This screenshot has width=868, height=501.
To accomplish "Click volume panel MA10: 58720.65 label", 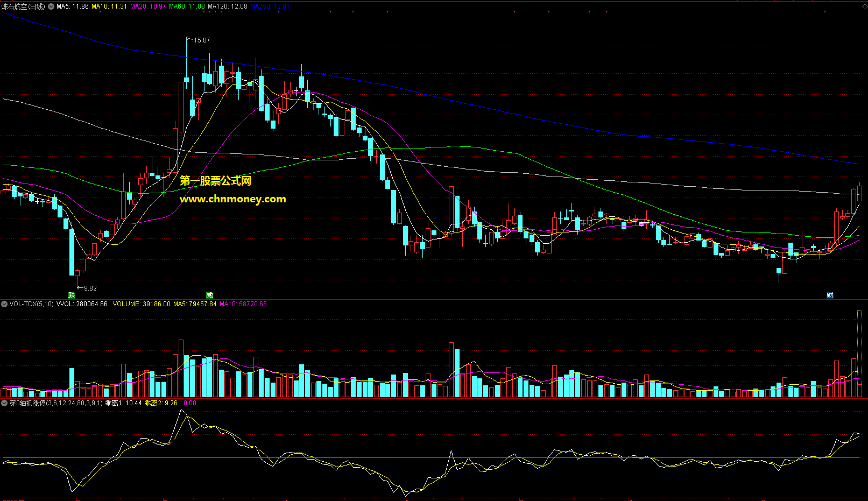I will coord(243,304).
